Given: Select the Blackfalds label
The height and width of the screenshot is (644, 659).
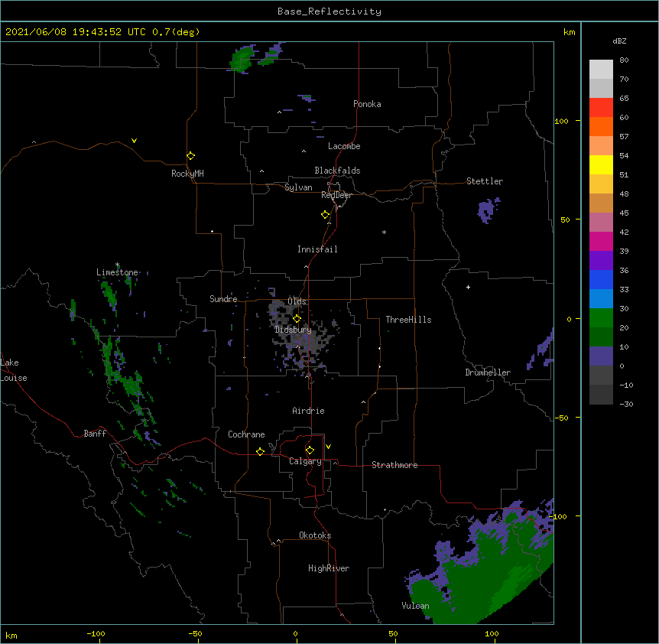Looking at the screenshot, I should pos(337,171).
